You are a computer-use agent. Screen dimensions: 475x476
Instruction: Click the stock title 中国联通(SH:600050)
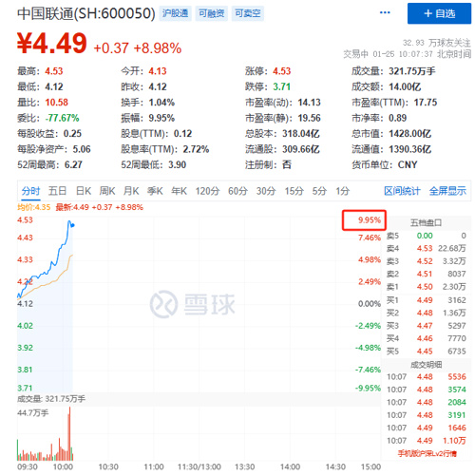[x=86, y=13]
